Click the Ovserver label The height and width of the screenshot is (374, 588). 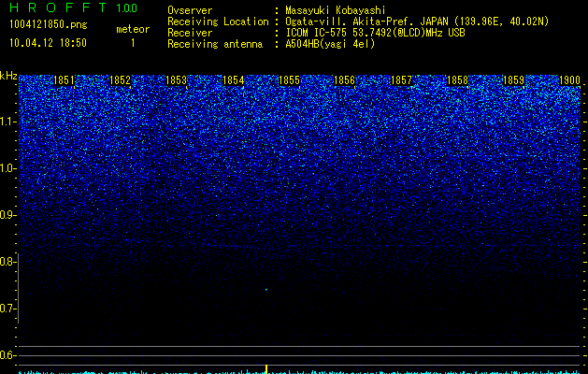pos(190,10)
